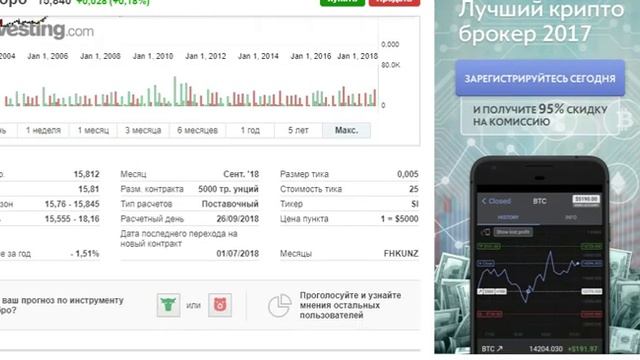The image size is (640, 360).
Task: Click the ЗАРЕГИСТРИРУЙТЕСЬ СЕГОДНЯ ad button
Action: click(x=540, y=78)
